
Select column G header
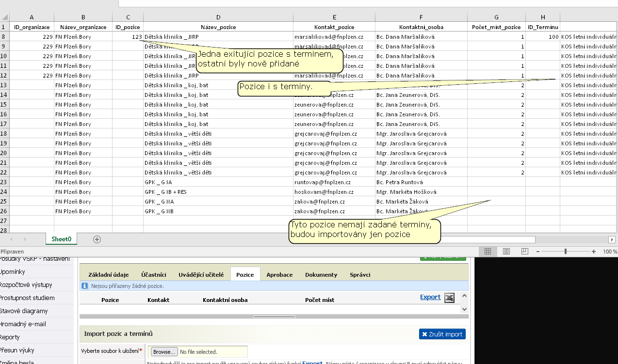(x=496, y=17)
